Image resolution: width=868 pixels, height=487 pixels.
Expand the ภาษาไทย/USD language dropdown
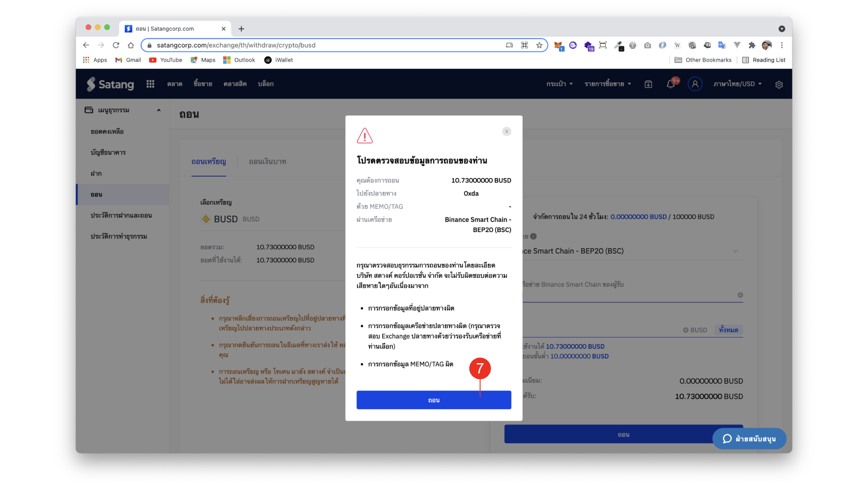tap(737, 84)
